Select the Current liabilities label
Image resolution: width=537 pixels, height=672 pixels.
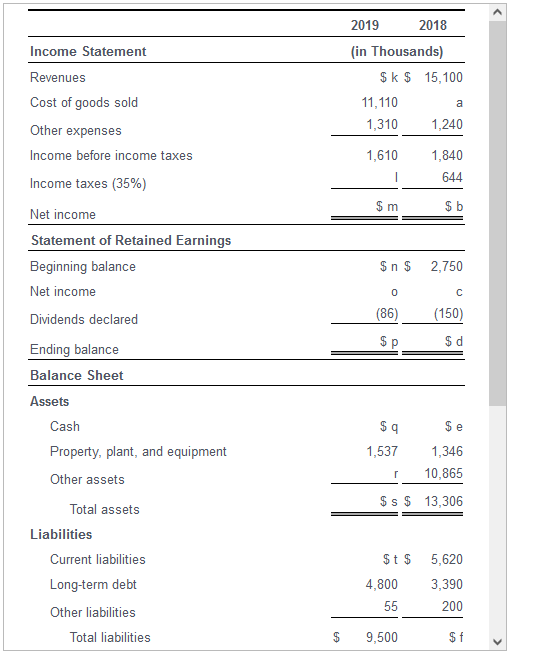point(98,560)
